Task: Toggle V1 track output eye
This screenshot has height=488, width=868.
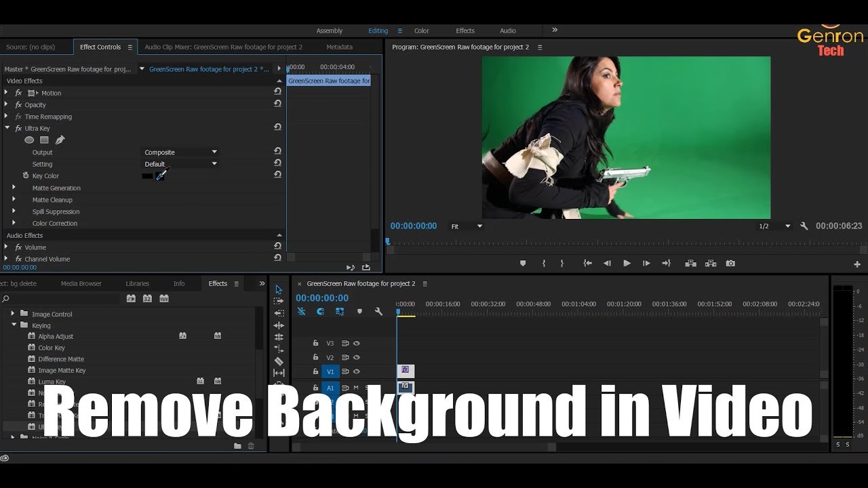Action: click(x=357, y=371)
